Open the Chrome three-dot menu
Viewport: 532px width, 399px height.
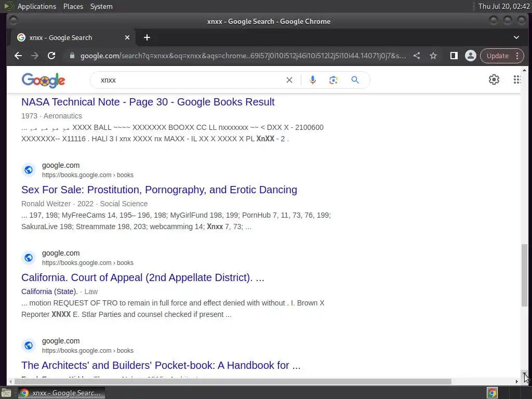tap(517, 56)
